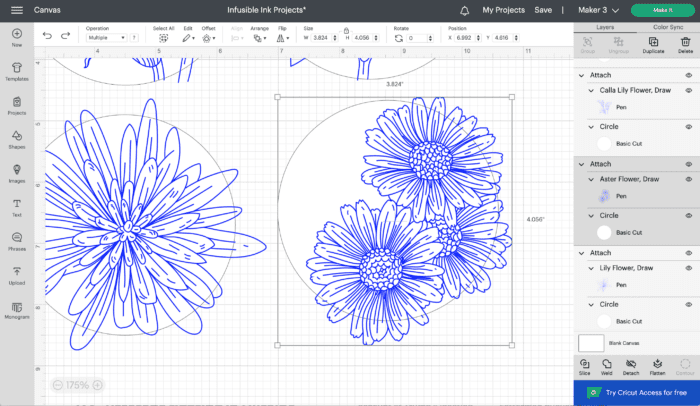Click the Undo arrow
This screenshot has height=406, width=700.
click(x=47, y=36)
